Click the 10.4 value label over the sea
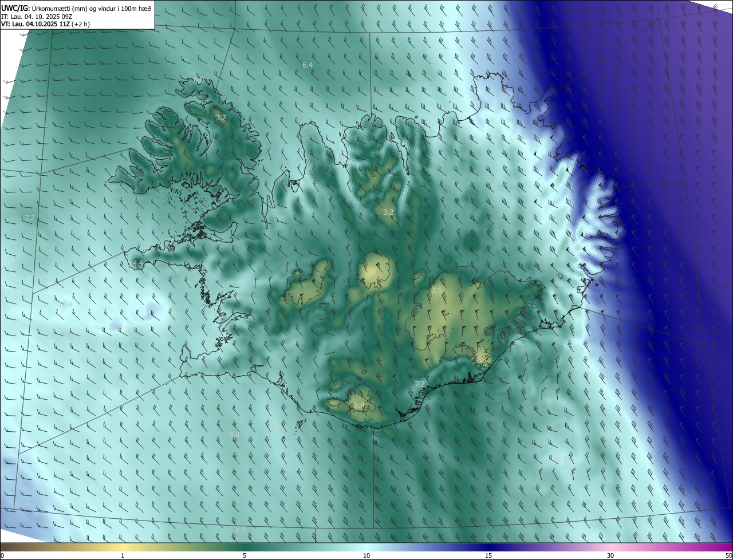733x560 pixels. point(65,305)
